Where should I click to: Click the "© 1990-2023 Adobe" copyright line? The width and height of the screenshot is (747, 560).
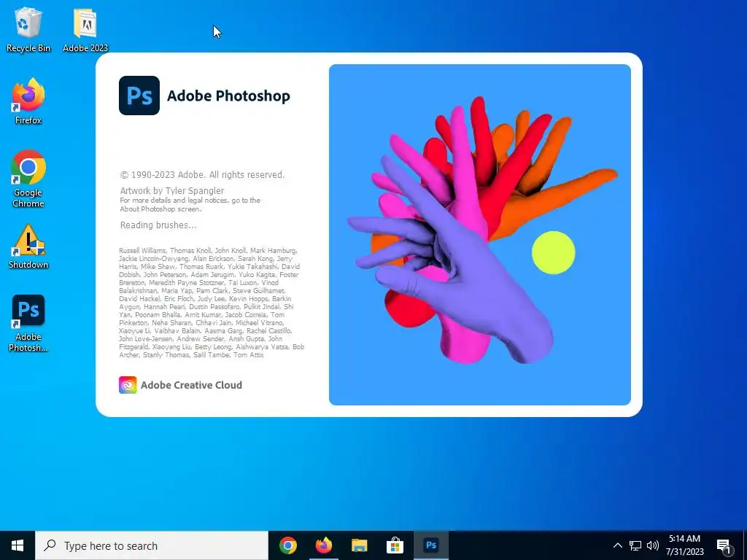[x=203, y=175]
